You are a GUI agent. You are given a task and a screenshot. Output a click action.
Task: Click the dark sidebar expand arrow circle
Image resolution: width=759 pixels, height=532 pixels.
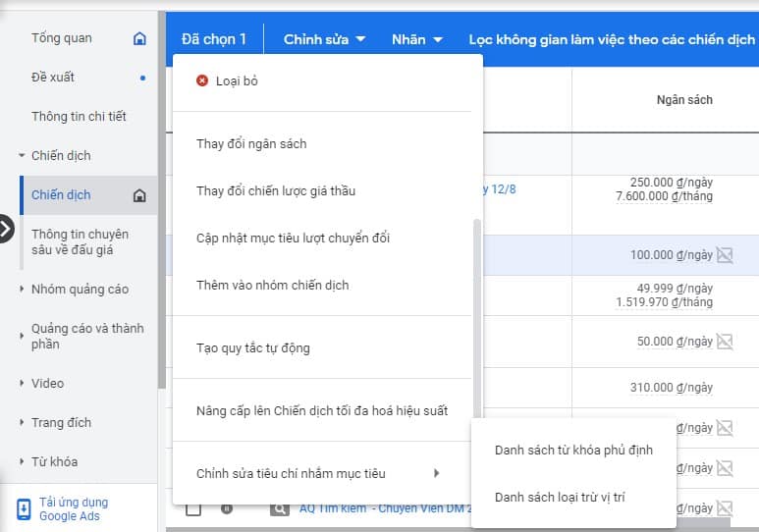pos(6,229)
